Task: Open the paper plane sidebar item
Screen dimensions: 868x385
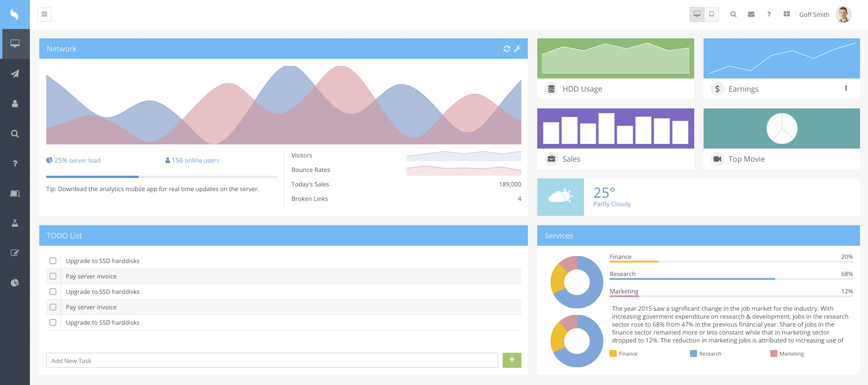Action: [x=15, y=74]
